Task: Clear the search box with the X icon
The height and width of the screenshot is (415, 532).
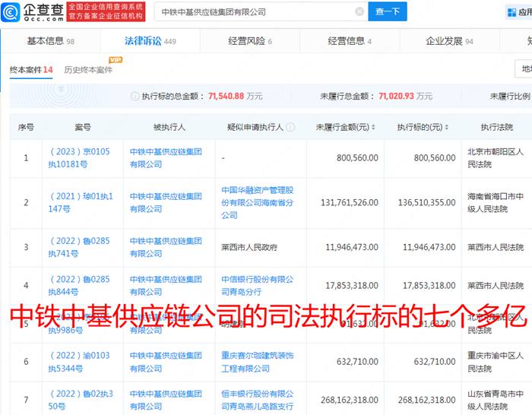Action: [359, 12]
